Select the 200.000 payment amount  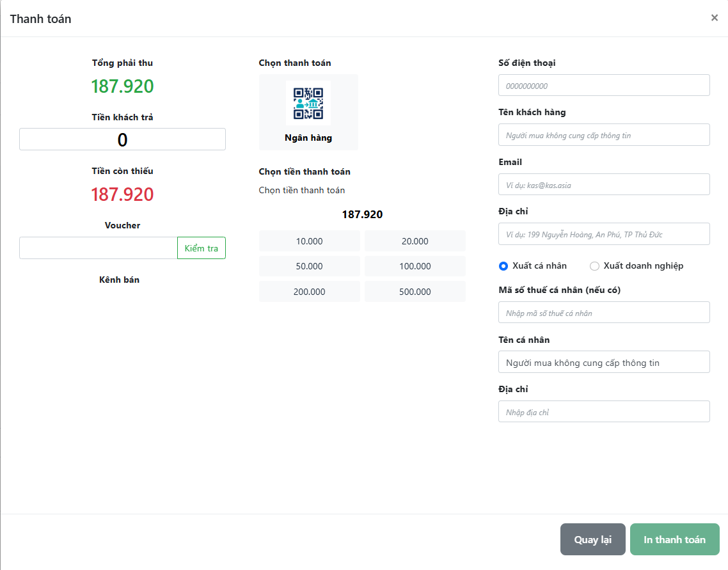click(x=310, y=292)
